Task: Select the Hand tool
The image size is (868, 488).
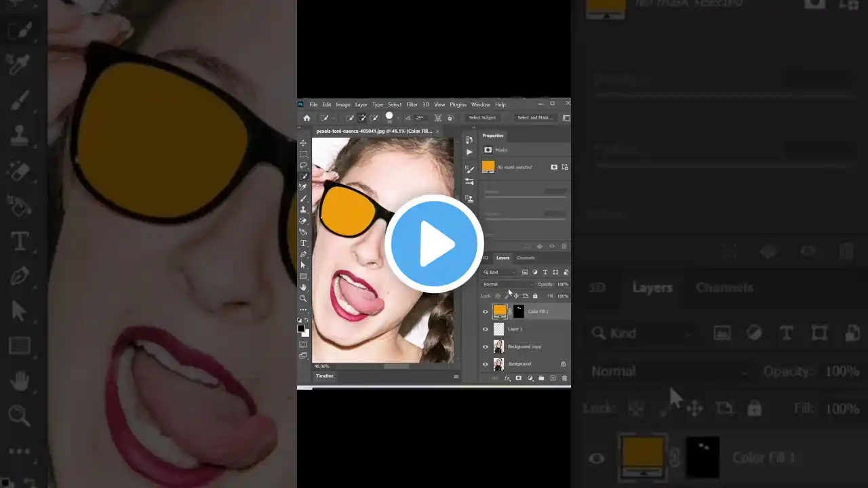Action: tap(303, 287)
